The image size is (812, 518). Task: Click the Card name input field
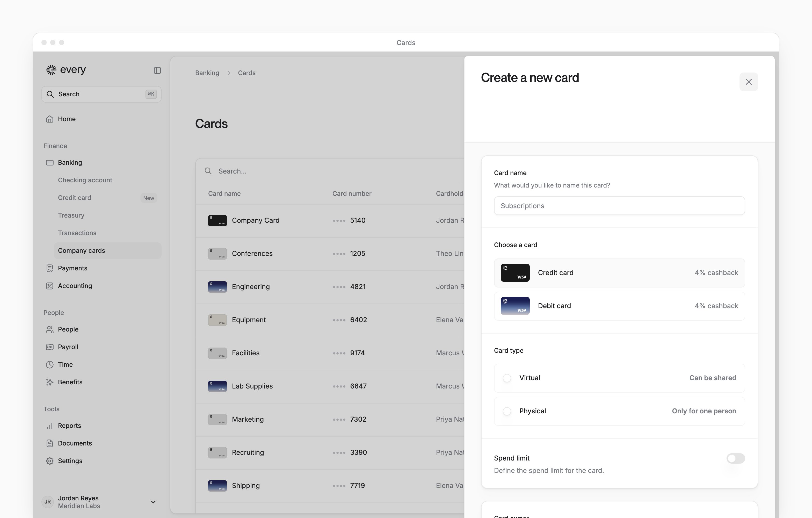coord(619,206)
